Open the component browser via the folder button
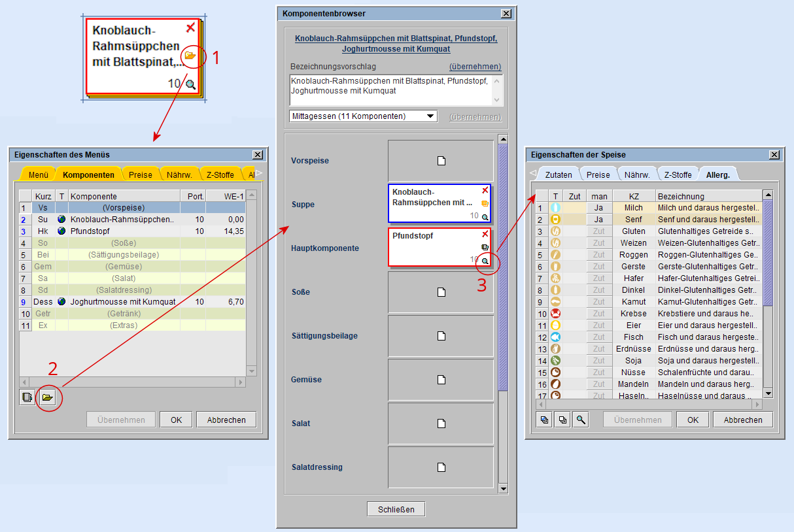This screenshot has width=794, height=532. click(x=47, y=397)
